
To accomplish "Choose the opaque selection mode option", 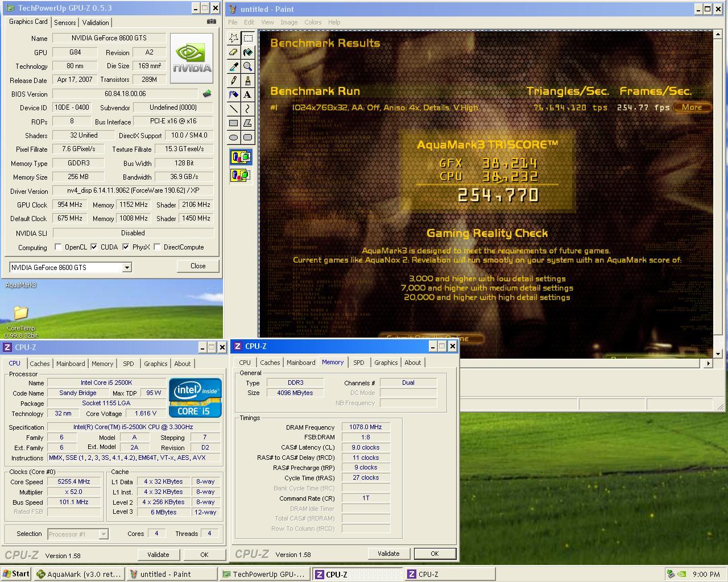I will (x=241, y=157).
